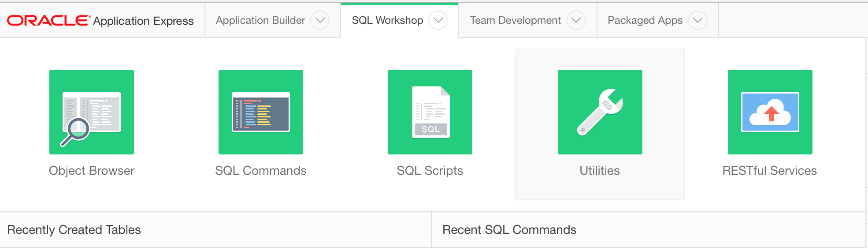This screenshot has width=868, height=248.
Task: Expand the Packaged Apps dropdown arrow
Action: click(x=698, y=20)
